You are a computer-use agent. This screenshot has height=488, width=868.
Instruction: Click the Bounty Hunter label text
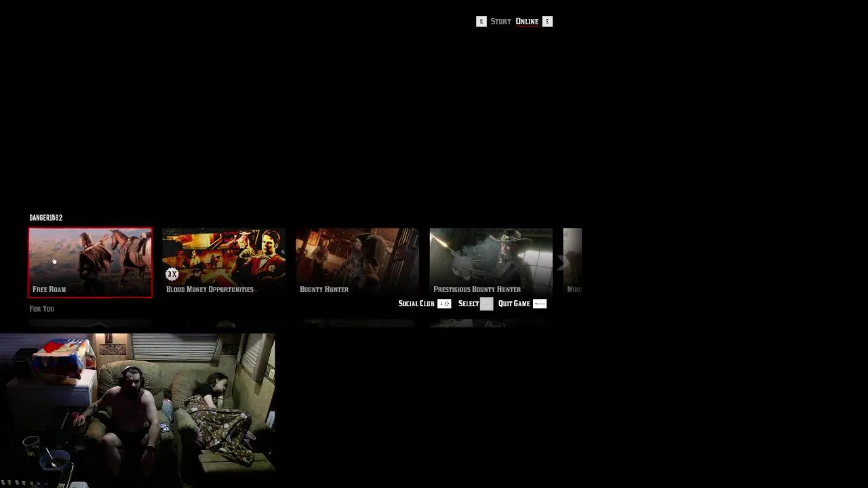coord(324,289)
